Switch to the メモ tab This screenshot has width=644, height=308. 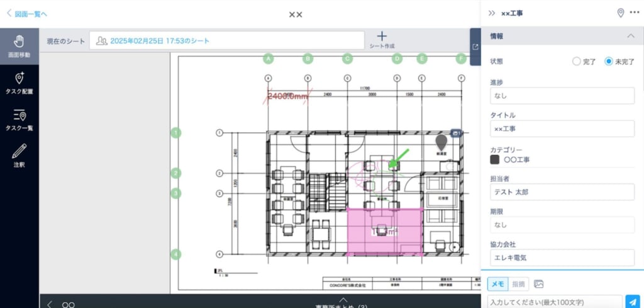point(497,284)
